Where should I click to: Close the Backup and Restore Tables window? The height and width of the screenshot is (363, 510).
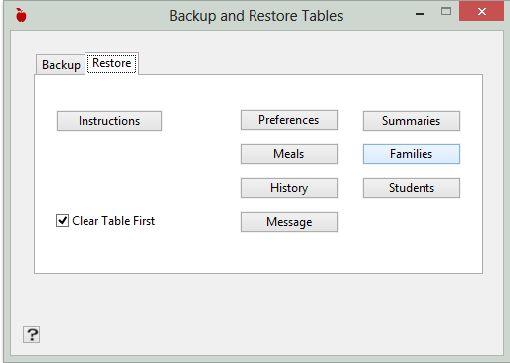tap(481, 11)
